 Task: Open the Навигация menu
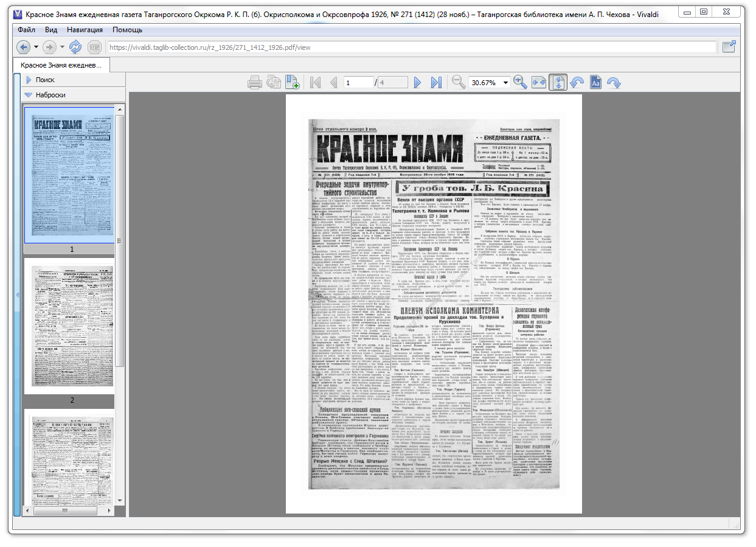point(85,30)
